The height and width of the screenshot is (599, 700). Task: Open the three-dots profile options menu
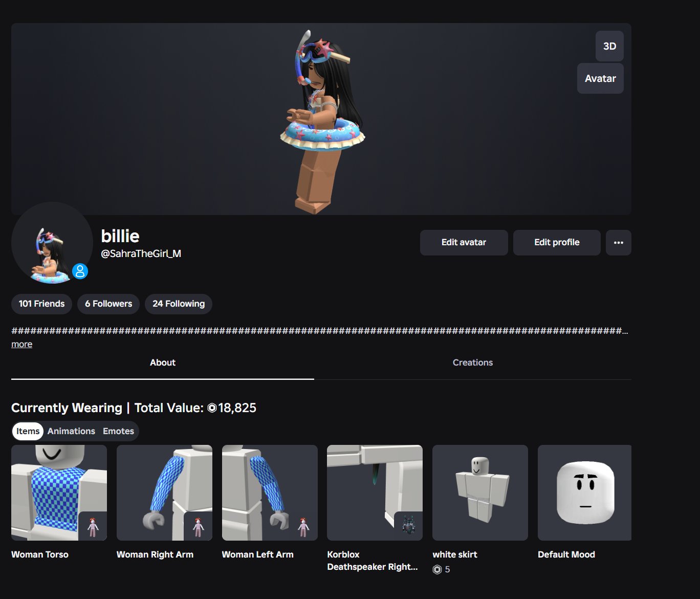point(618,243)
